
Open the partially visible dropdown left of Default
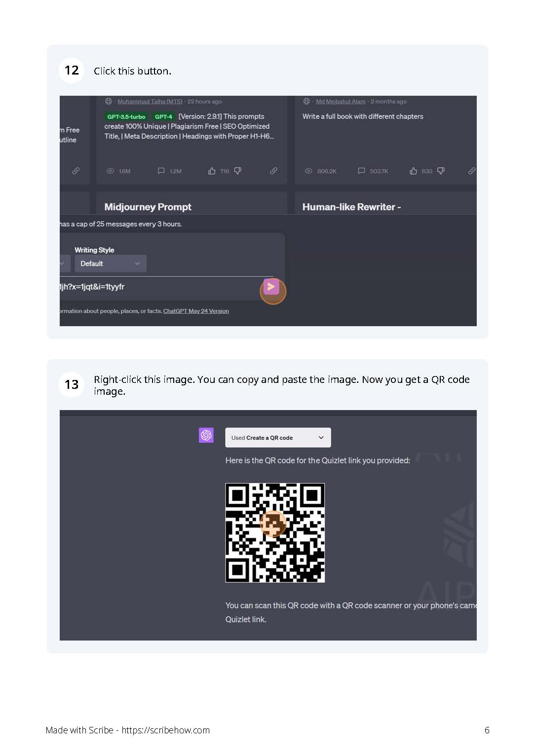[65, 264]
